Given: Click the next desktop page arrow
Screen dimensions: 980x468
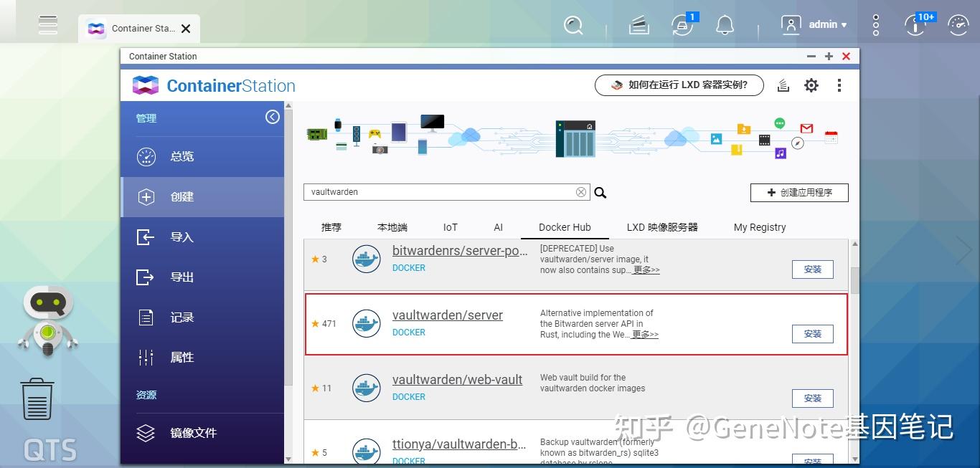Looking at the screenshot, I should [x=963, y=249].
